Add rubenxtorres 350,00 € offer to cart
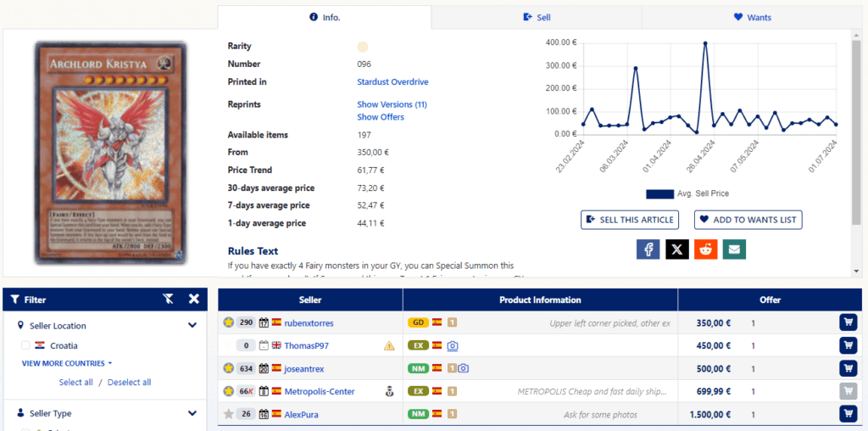868x431 pixels. click(x=848, y=322)
